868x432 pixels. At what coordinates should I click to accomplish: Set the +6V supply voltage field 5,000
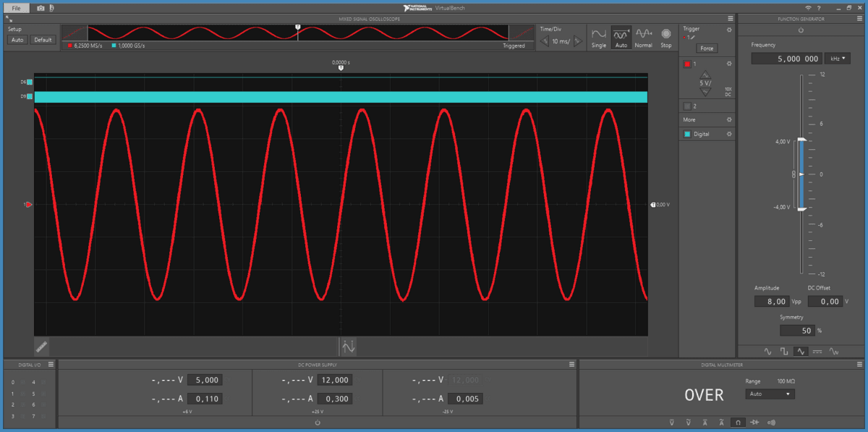204,380
